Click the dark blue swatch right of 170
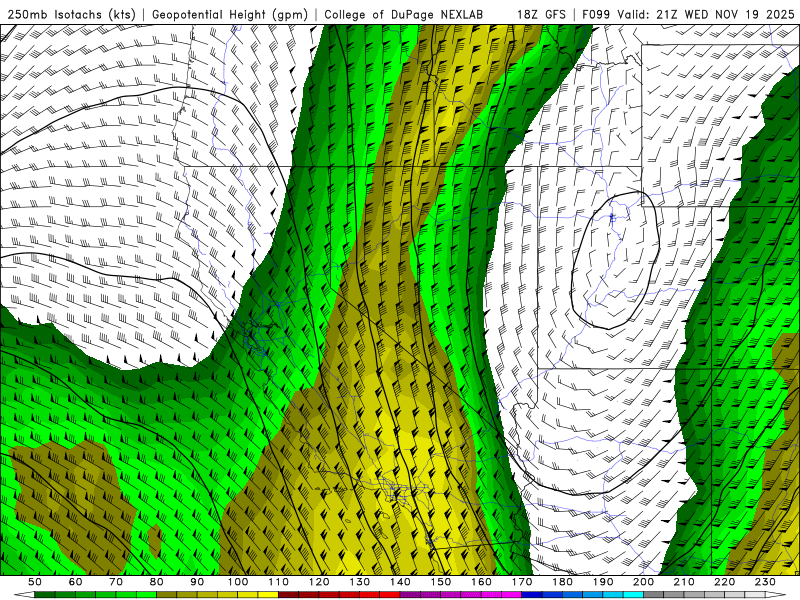 point(532,595)
